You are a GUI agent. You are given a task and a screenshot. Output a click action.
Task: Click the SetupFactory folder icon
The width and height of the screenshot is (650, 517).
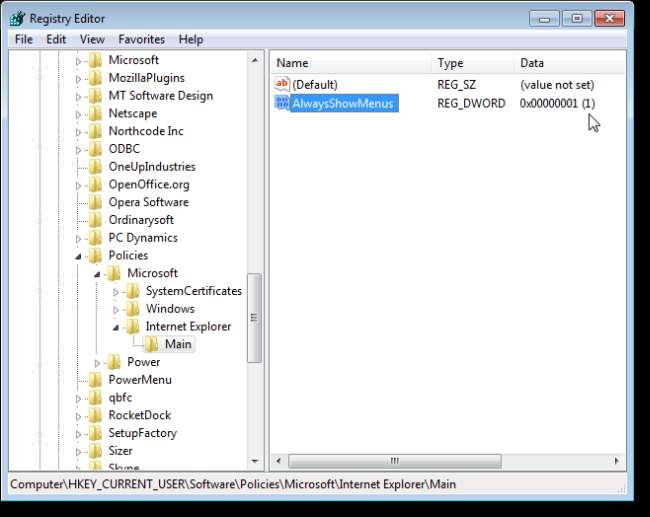tap(96, 433)
